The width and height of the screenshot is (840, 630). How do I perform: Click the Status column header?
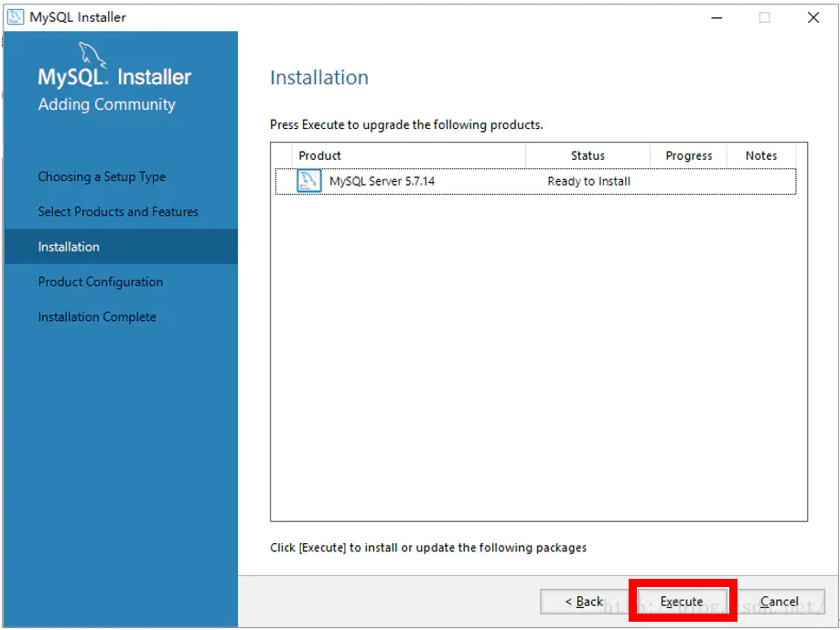[587, 155]
